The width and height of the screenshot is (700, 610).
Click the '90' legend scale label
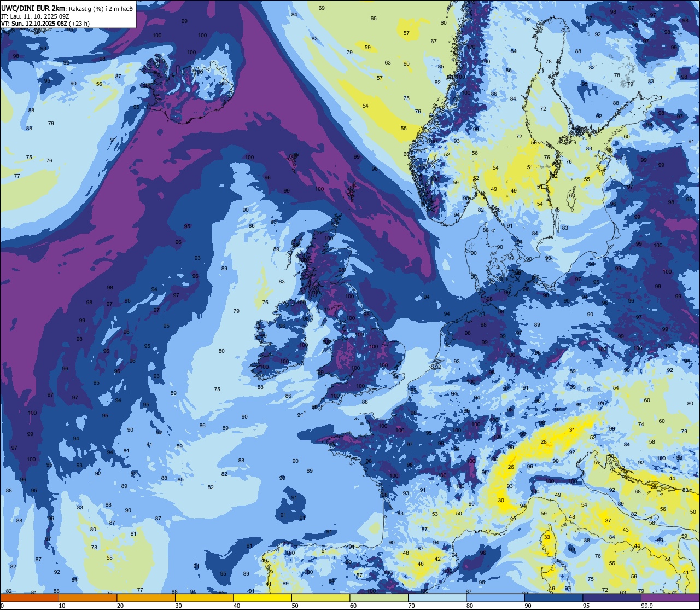528,606
